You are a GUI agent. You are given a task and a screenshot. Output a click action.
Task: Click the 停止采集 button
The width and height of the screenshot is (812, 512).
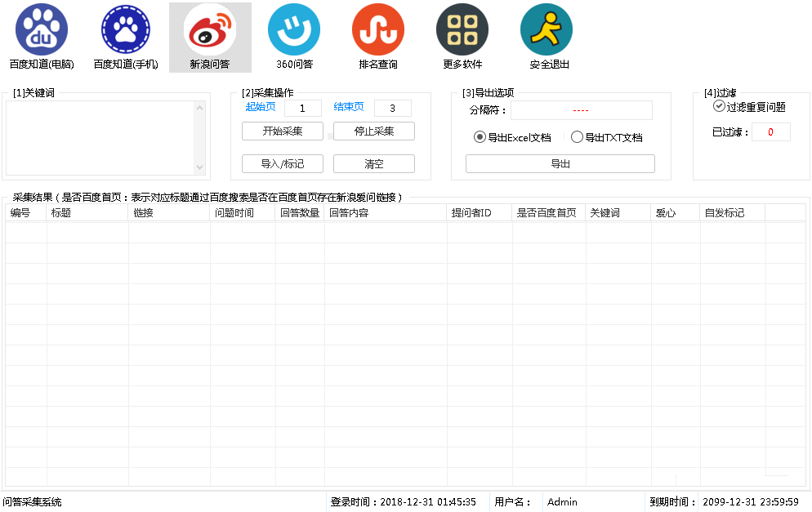coord(374,131)
